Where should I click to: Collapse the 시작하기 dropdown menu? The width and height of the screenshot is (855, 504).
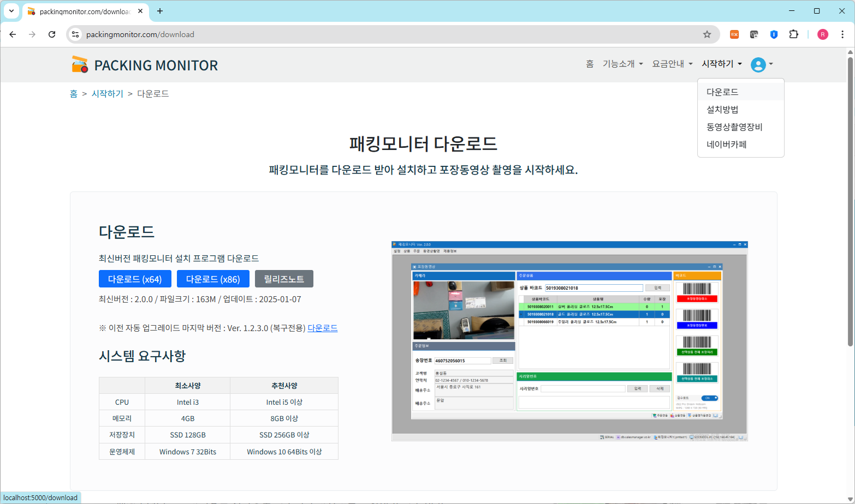pyautogui.click(x=721, y=64)
